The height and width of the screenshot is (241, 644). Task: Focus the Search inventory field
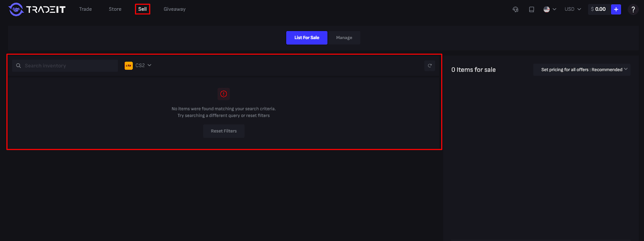(x=68, y=66)
